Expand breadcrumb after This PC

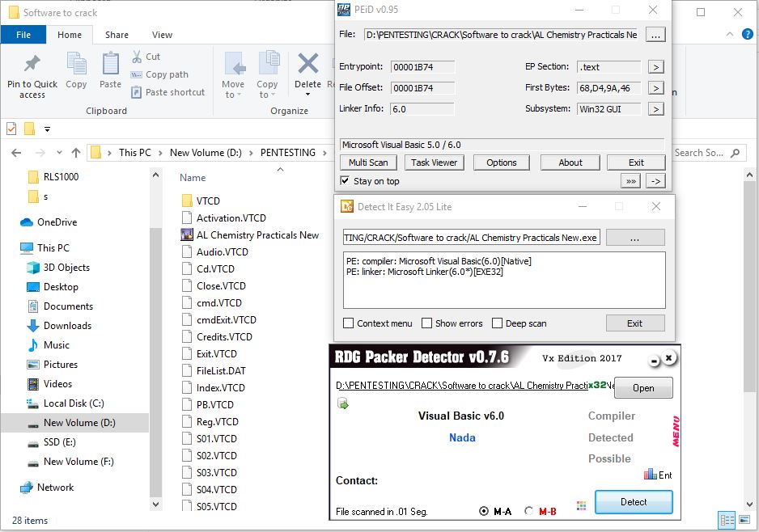(161, 153)
